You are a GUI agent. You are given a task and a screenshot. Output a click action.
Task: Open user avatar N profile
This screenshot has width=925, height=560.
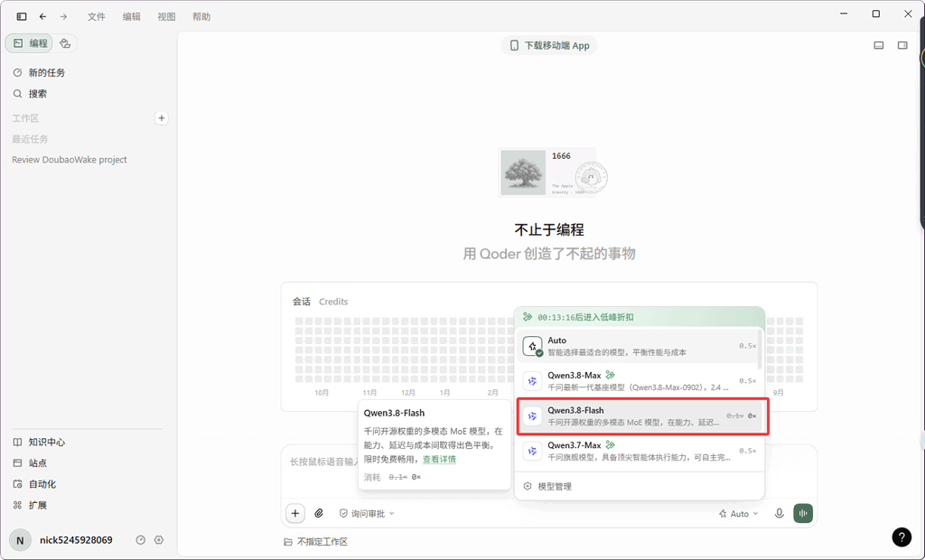click(20, 540)
